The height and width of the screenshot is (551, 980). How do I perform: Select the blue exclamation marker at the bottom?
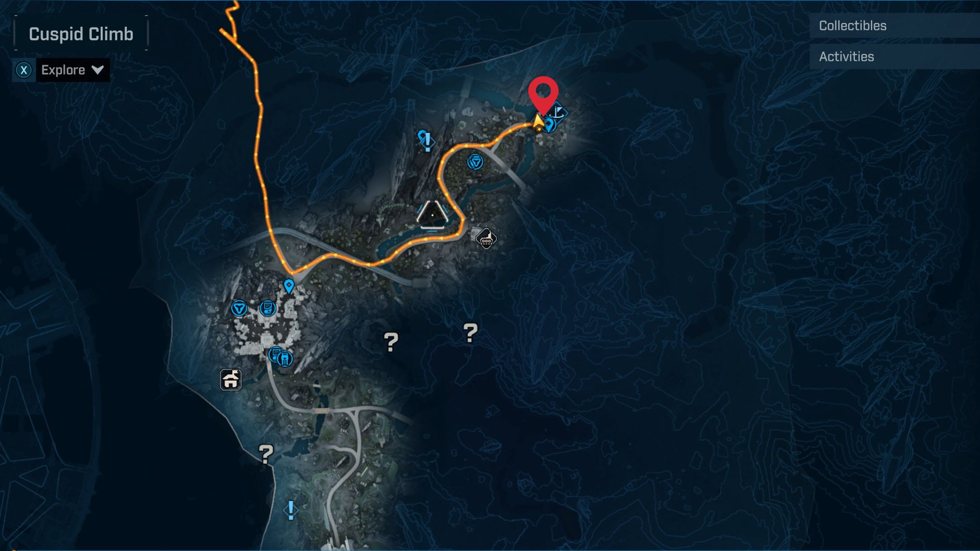pos(291,510)
